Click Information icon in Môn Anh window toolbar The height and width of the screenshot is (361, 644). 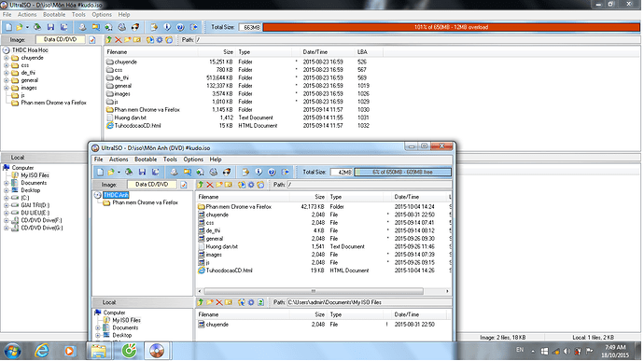[259, 172]
